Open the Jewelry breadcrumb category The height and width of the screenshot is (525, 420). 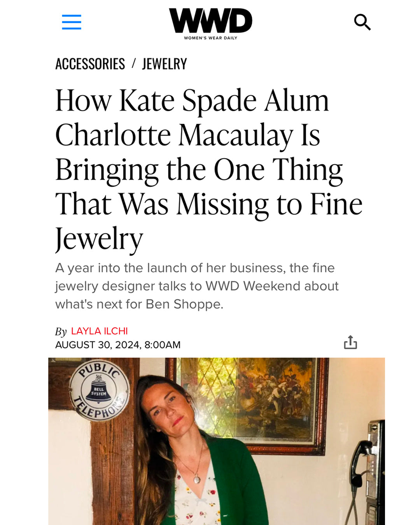[164, 64]
